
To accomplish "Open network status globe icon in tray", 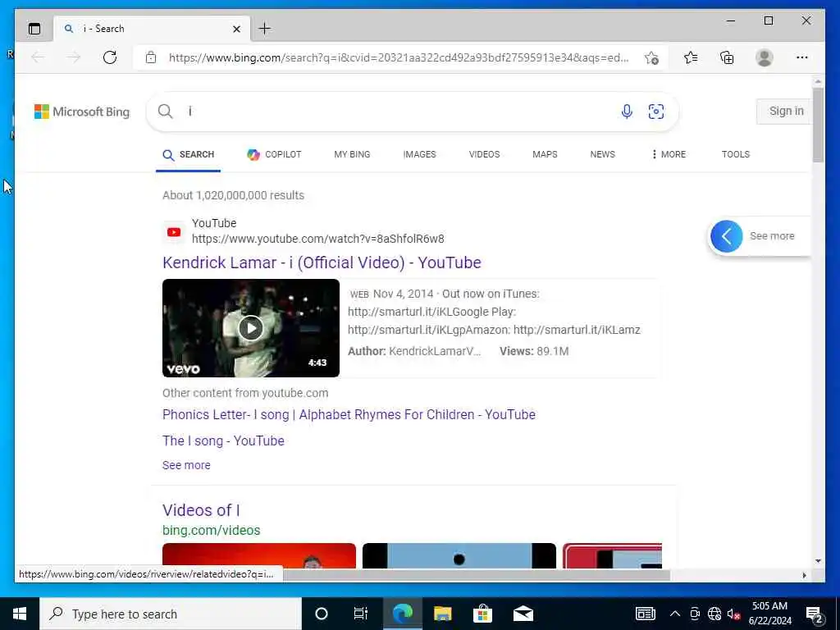I will coord(714,614).
